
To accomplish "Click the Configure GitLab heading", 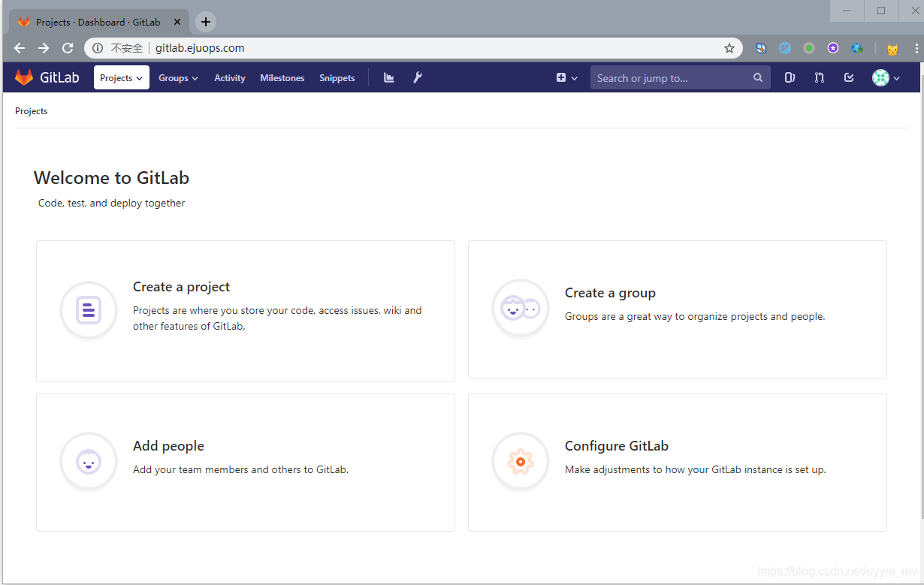I will click(617, 446).
